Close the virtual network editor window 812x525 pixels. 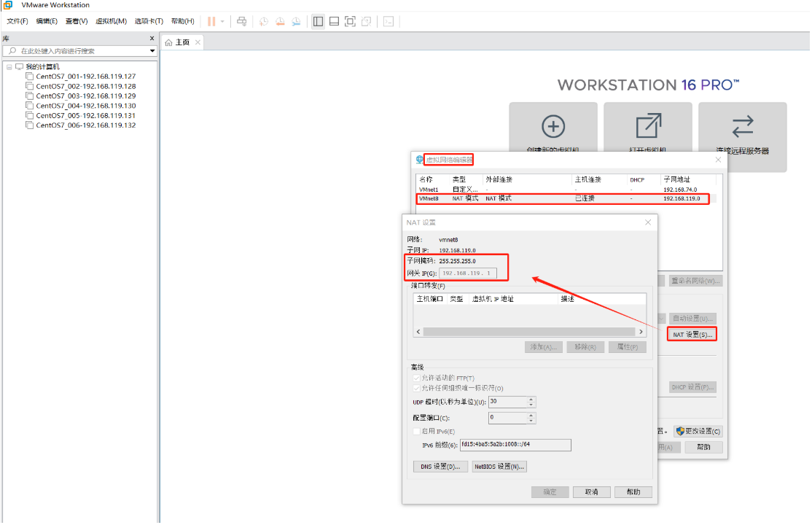pyautogui.click(x=718, y=160)
